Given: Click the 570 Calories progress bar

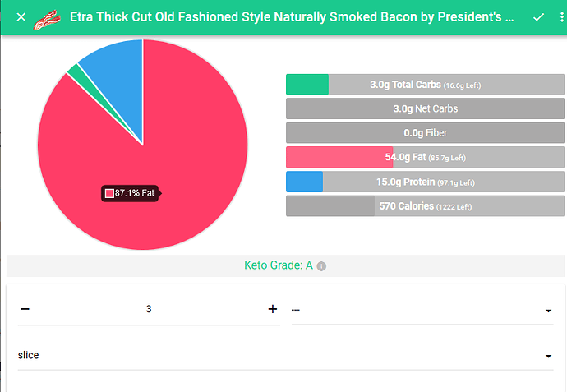Looking at the screenshot, I should (x=425, y=206).
